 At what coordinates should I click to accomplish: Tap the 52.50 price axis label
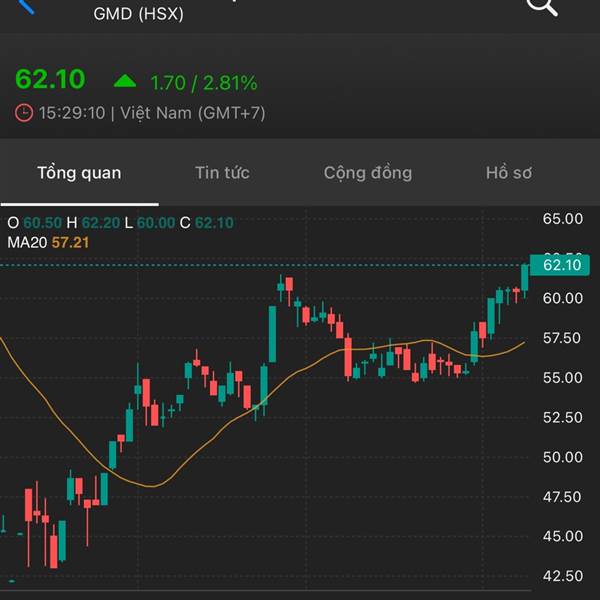(x=563, y=417)
